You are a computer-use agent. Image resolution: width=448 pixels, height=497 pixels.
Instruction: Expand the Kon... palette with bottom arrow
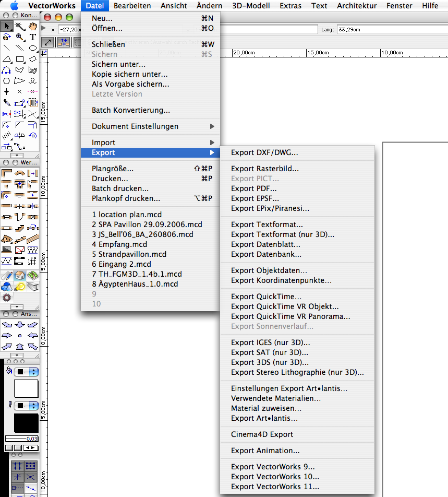[17, 156]
